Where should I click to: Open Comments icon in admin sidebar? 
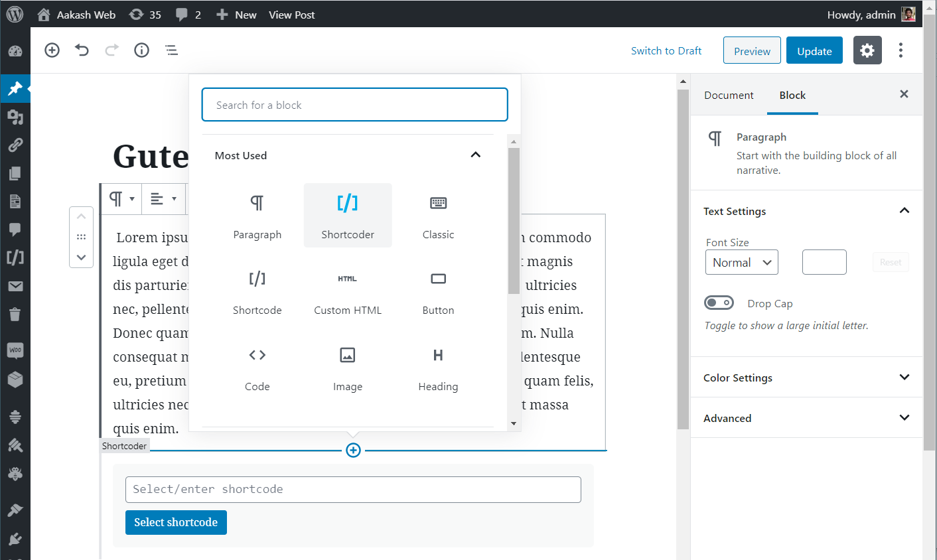(x=15, y=230)
